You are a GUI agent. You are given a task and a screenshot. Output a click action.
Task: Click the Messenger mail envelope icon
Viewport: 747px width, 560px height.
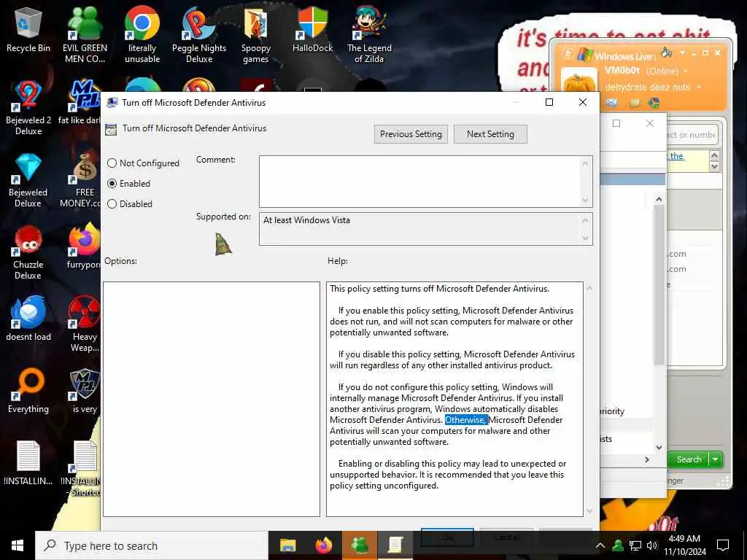click(612, 102)
